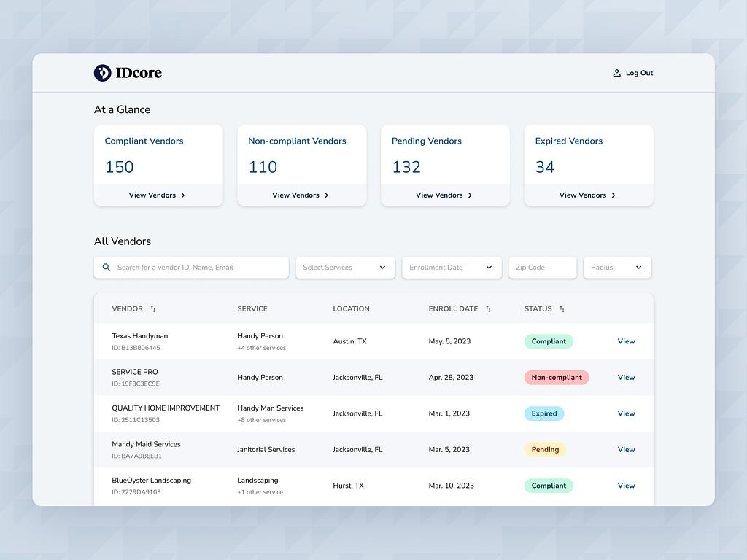
Task: Click 'May. 5, 2023' enroll date
Action: 449,341
